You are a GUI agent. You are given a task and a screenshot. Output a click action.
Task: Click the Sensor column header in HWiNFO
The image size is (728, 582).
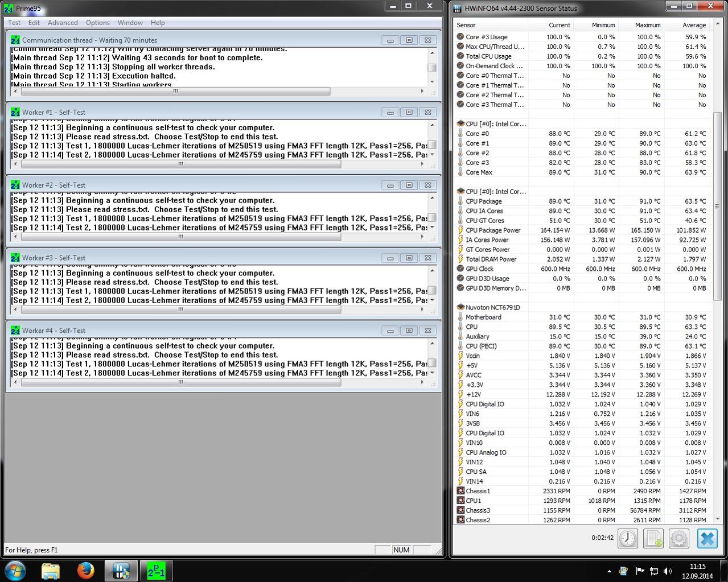[491, 25]
